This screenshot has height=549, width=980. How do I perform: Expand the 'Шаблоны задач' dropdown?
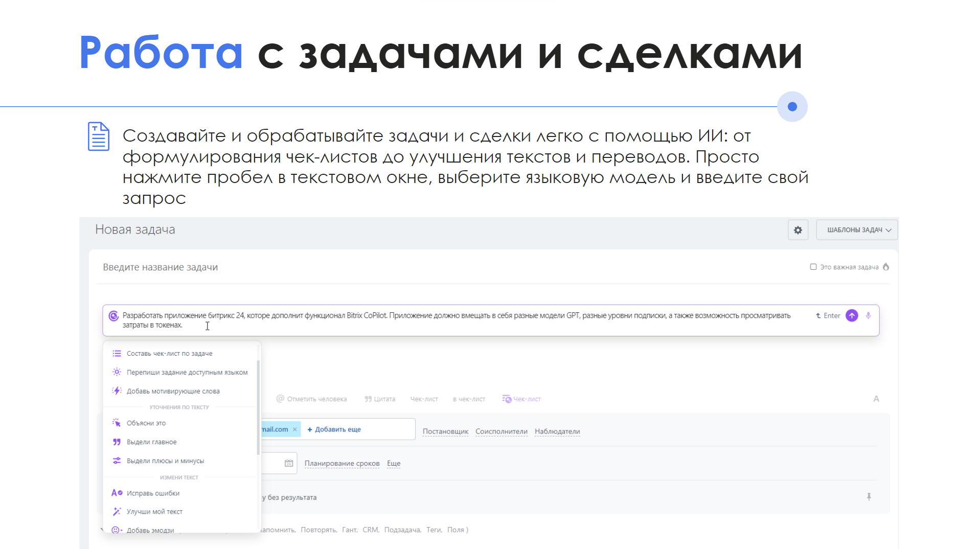point(857,230)
